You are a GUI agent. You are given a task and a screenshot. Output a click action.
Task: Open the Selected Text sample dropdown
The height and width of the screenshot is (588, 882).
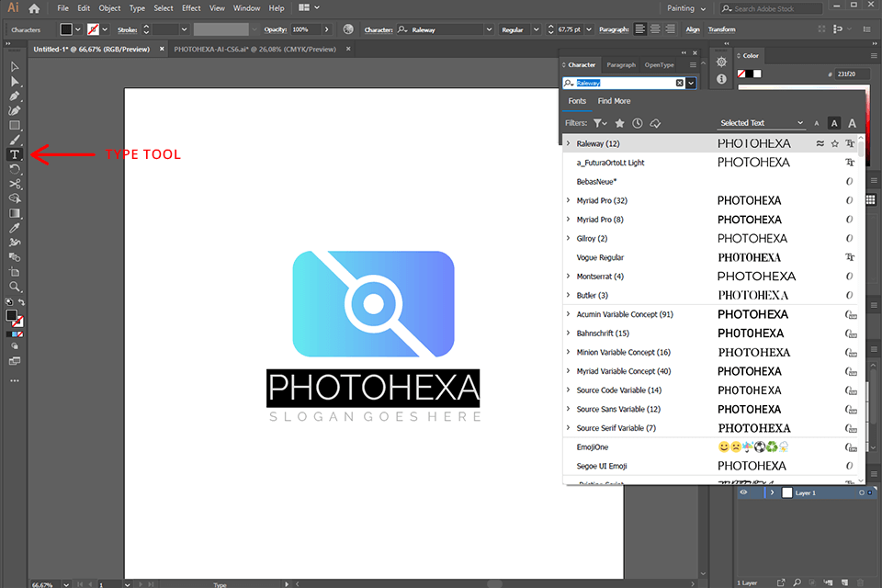761,122
